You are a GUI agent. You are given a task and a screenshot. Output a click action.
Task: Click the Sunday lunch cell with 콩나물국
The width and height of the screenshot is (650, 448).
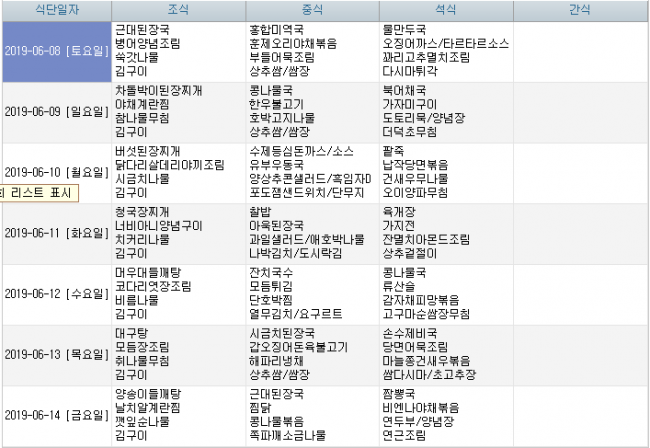tap(311, 112)
